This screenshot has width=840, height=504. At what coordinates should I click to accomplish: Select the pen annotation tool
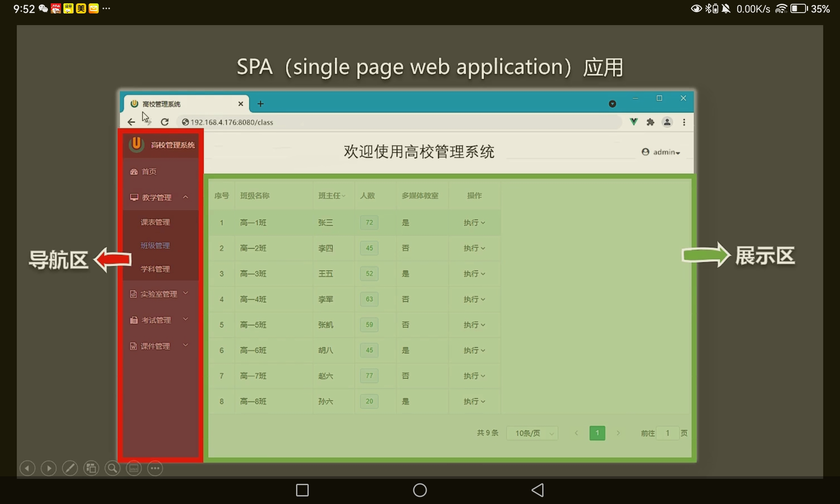pyautogui.click(x=70, y=468)
